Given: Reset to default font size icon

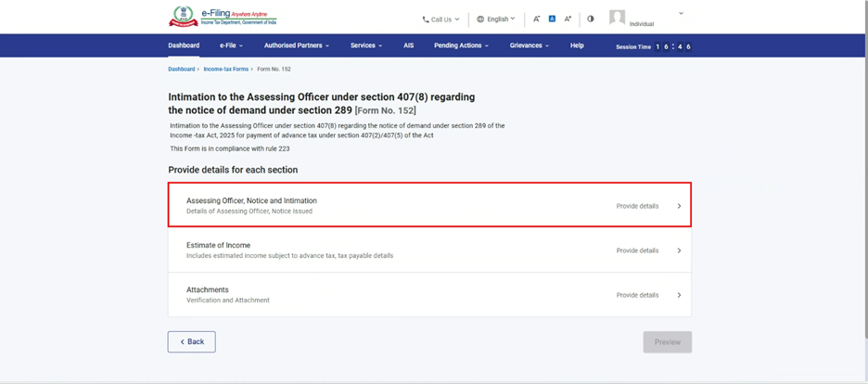Looking at the screenshot, I should pos(552,19).
